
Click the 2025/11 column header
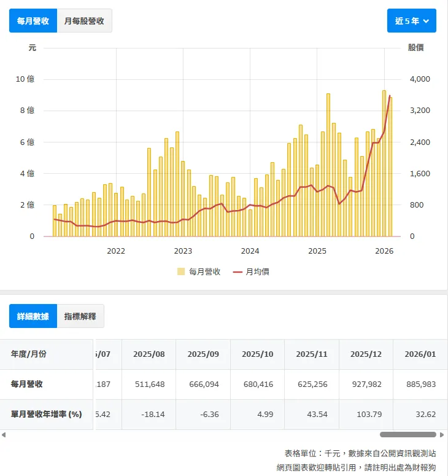(312, 354)
